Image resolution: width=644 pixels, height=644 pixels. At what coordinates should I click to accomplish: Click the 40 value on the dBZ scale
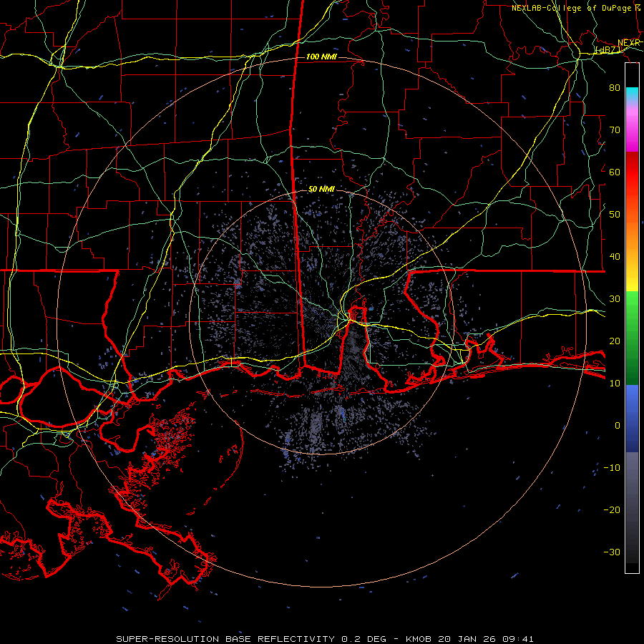click(x=615, y=257)
